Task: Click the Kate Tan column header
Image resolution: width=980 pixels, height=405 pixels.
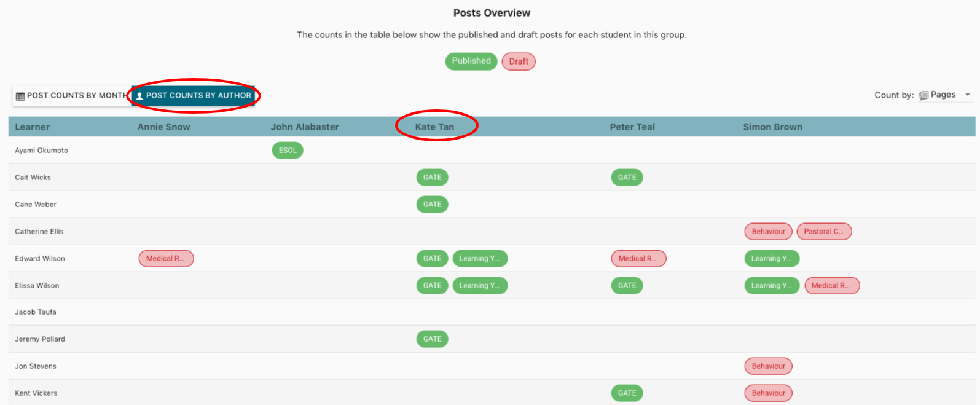Action: 434,127
